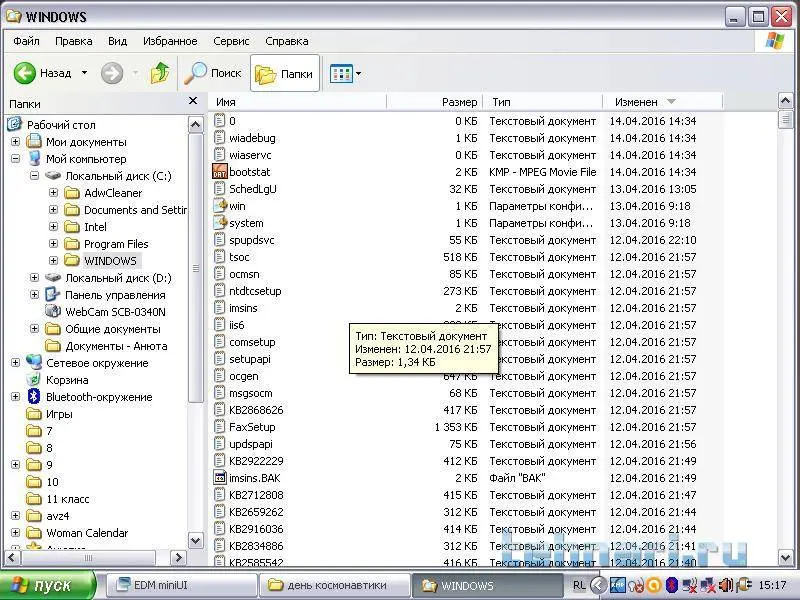
Task: Click the Recycle Bin (Корзина) tree icon
Action: click(34, 380)
